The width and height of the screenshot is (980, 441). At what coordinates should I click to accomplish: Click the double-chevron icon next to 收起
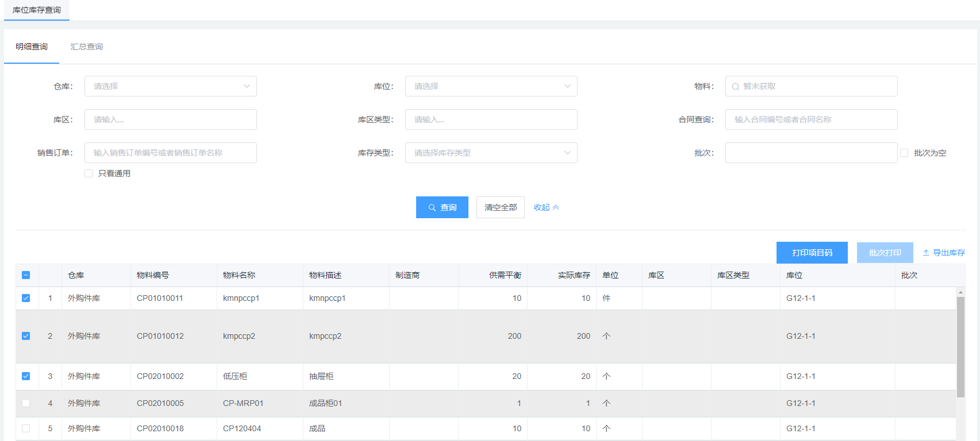click(556, 208)
